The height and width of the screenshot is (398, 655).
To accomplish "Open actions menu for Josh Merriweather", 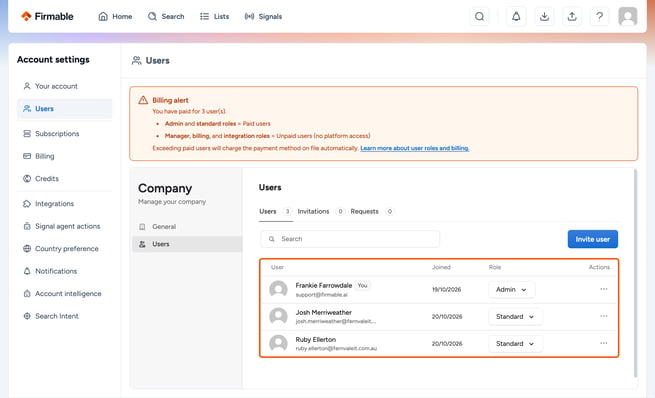I will [604, 316].
